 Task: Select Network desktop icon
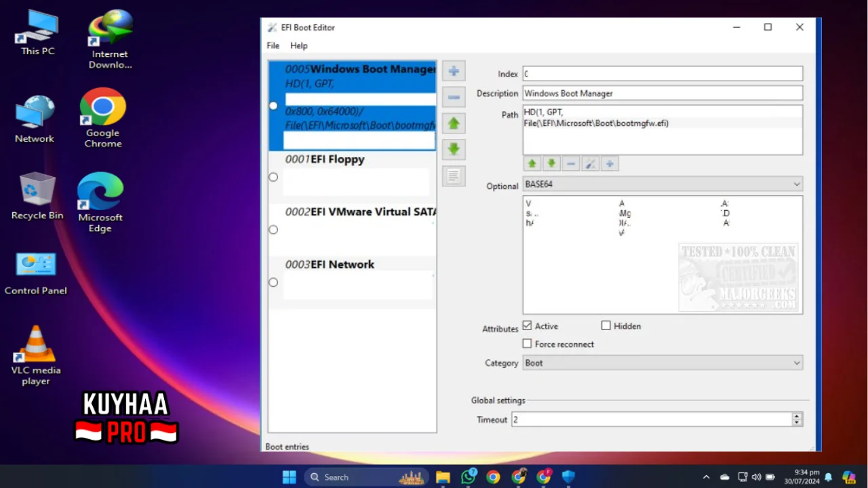(x=35, y=119)
